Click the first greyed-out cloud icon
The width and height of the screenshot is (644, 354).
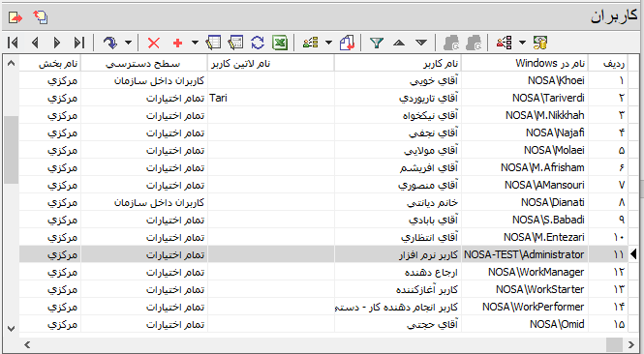click(451, 43)
